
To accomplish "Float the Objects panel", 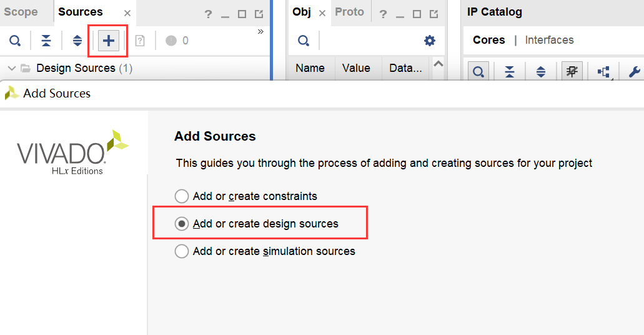I will coord(433,14).
